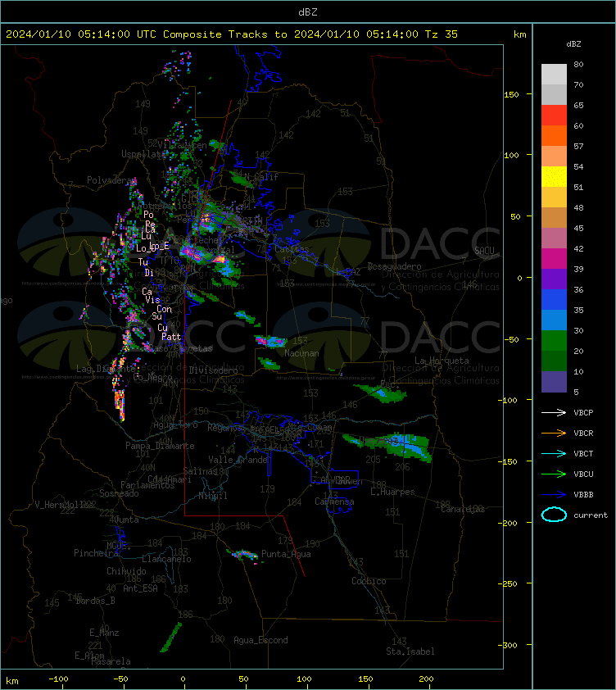Click the green echo streak near Agua_Escond
The width and height of the screenshot is (616, 690).
pos(171,637)
